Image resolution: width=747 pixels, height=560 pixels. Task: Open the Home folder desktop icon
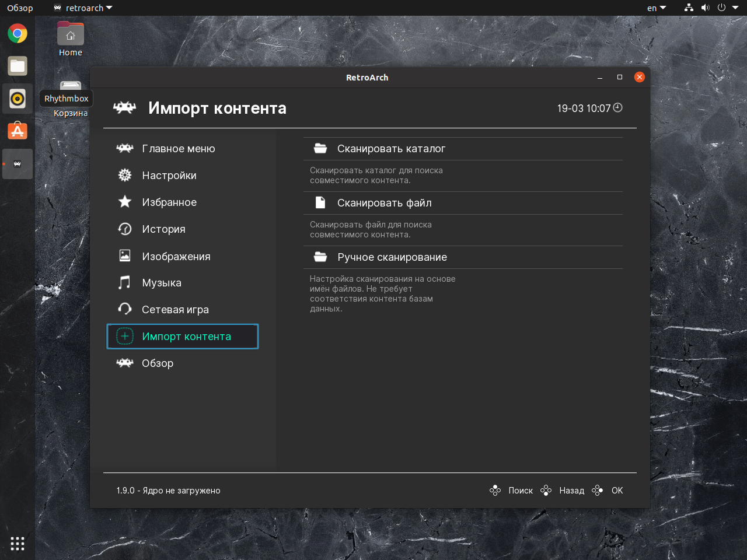71,39
